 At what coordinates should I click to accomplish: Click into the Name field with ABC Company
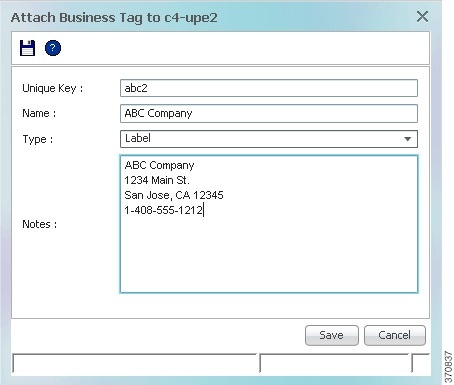[x=269, y=113]
